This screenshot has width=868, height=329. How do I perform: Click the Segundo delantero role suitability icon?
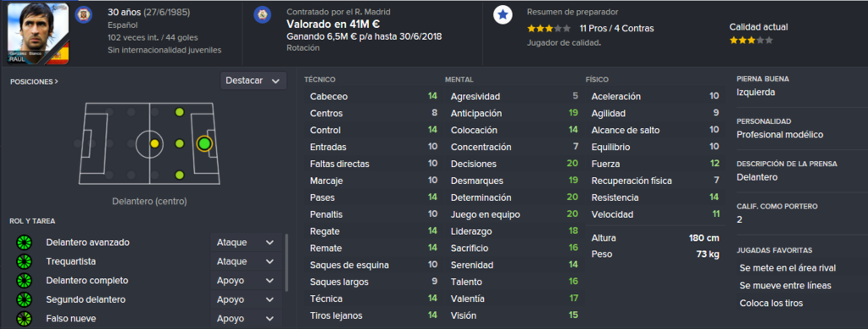(25, 299)
